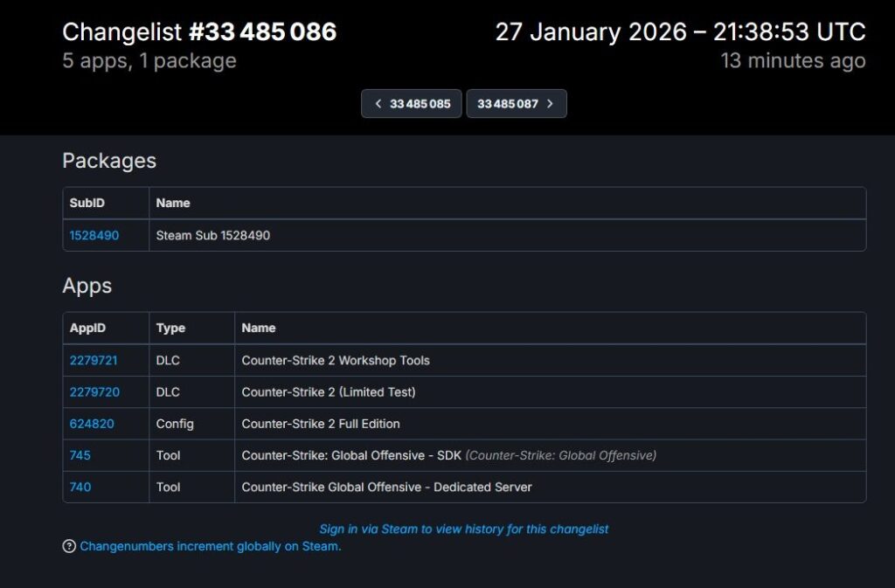This screenshot has height=588, width=895.
Task: Open AppID 2279720 link
Action: pos(94,392)
